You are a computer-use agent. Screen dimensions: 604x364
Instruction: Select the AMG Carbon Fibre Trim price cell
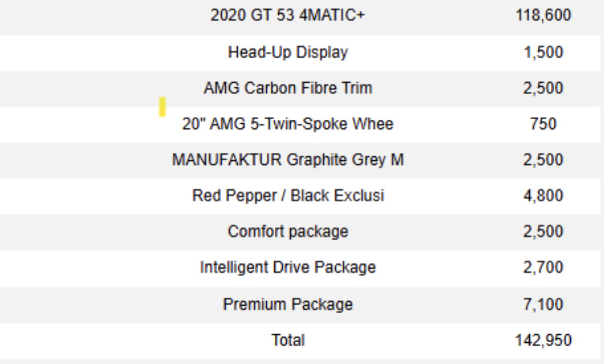coord(543,88)
